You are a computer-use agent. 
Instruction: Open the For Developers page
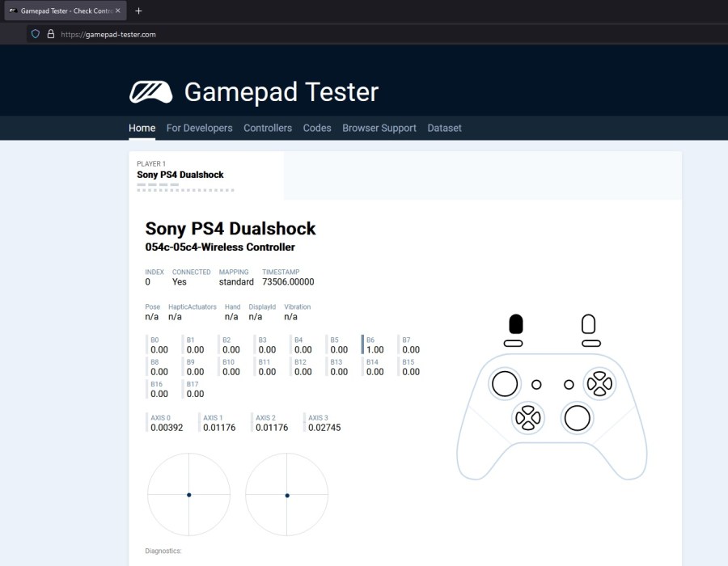pos(199,128)
